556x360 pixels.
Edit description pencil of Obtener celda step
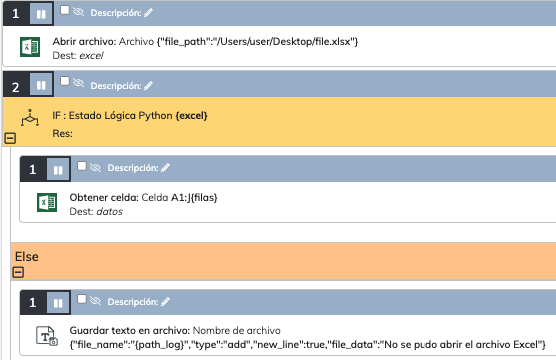pos(166,168)
